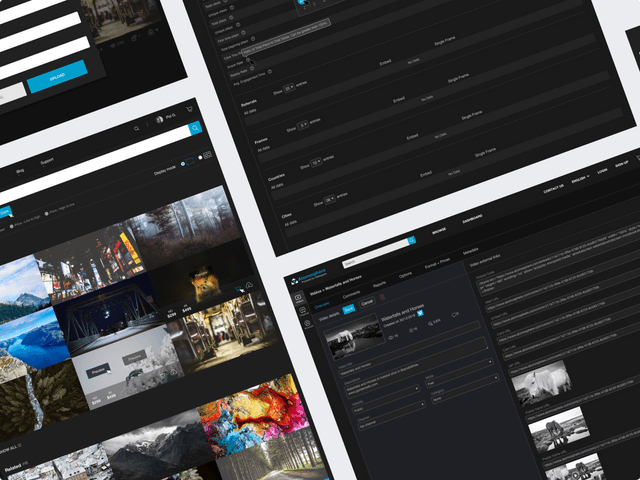Open Times Square city photo thumbnail
The image size is (640, 480).
point(92,261)
